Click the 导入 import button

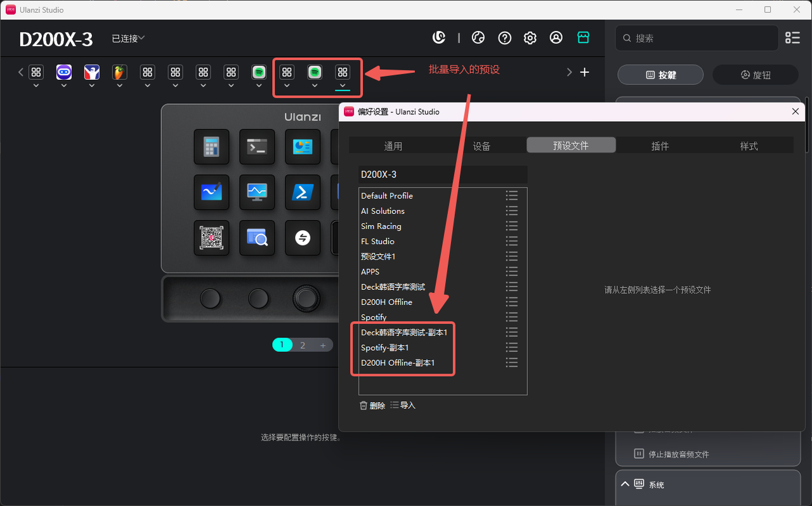click(x=403, y=406)
